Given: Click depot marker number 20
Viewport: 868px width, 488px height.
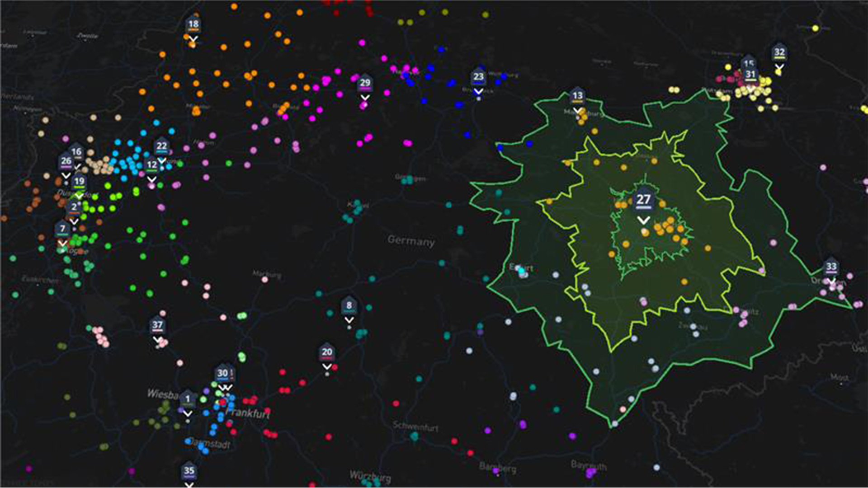Looking at the screenshot, I should click(327, 352).
